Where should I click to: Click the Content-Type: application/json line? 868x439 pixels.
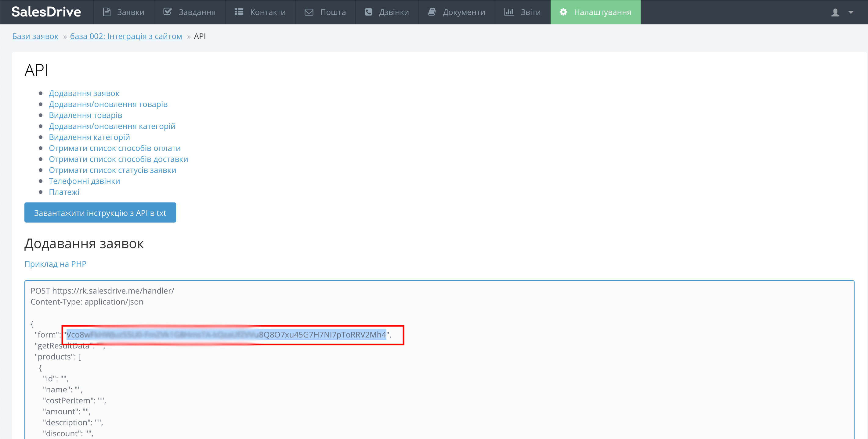tap(87, 302)
